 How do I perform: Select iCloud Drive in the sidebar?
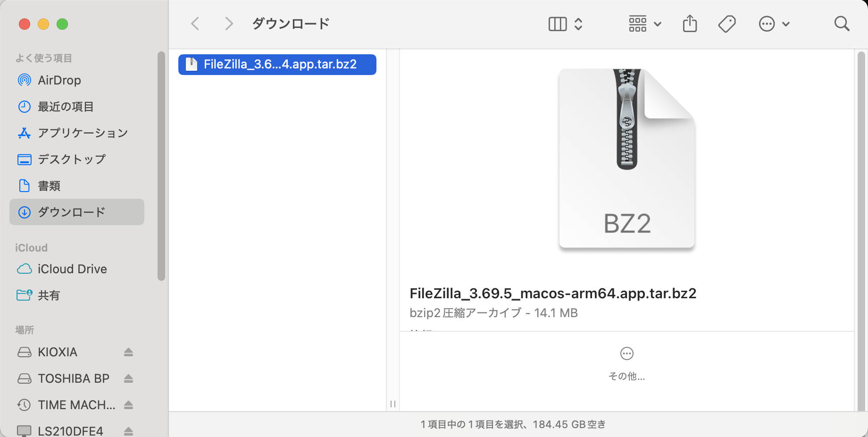tap(72, 269)
